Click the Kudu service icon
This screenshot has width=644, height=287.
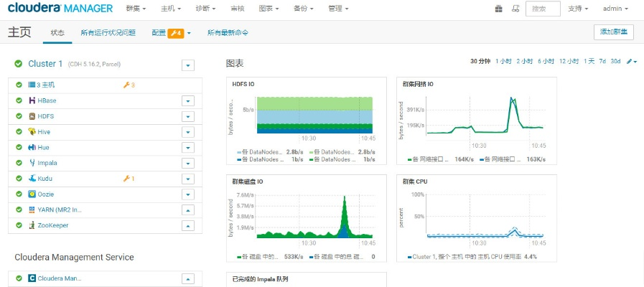32,179
